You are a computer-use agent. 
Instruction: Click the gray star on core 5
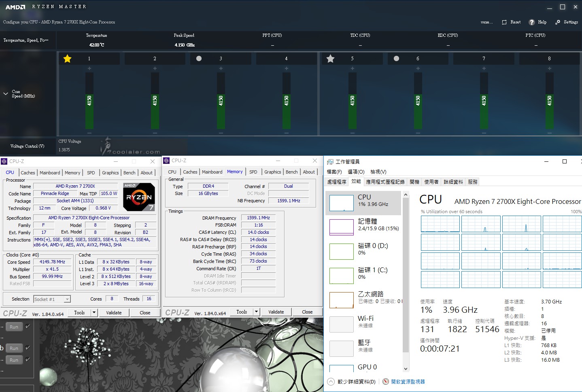click(x=330, y=59)
